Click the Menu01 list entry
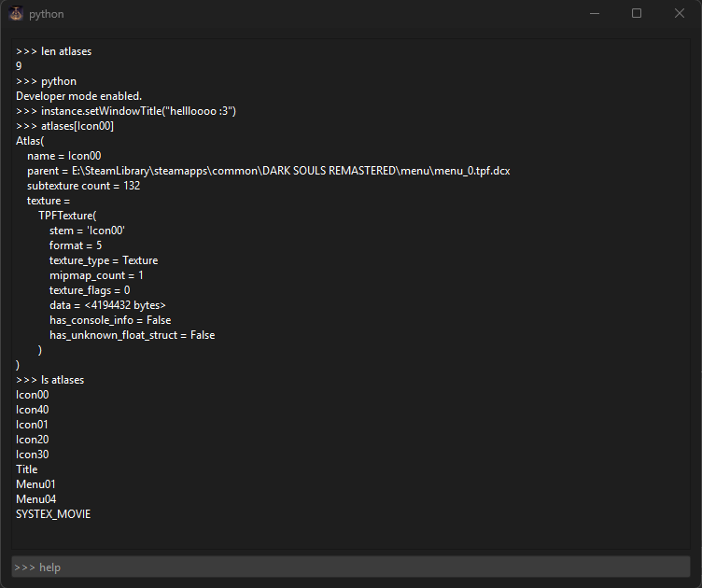702x588 pixels. coord(35,484)
